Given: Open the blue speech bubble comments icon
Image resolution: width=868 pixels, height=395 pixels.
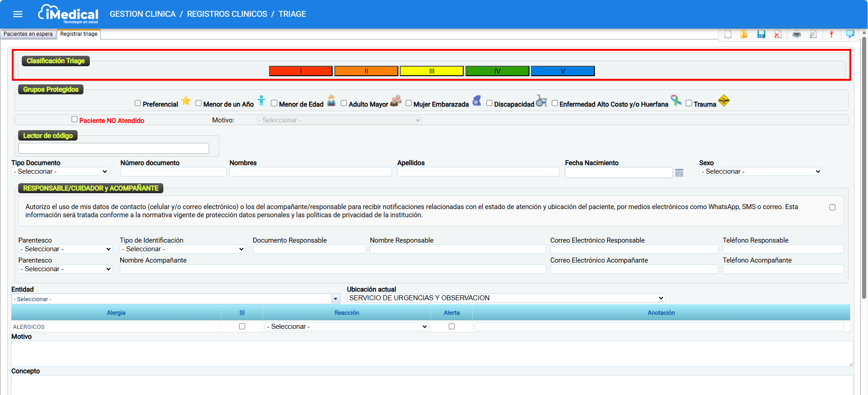Looking at the screenshot, I should tap(850, 34).
